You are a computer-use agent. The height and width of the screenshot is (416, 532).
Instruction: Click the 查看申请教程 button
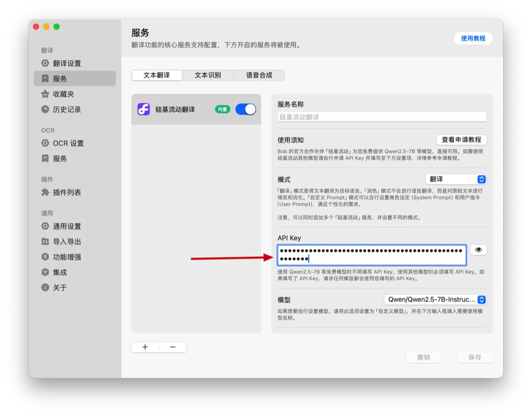(x=462, y=140)
